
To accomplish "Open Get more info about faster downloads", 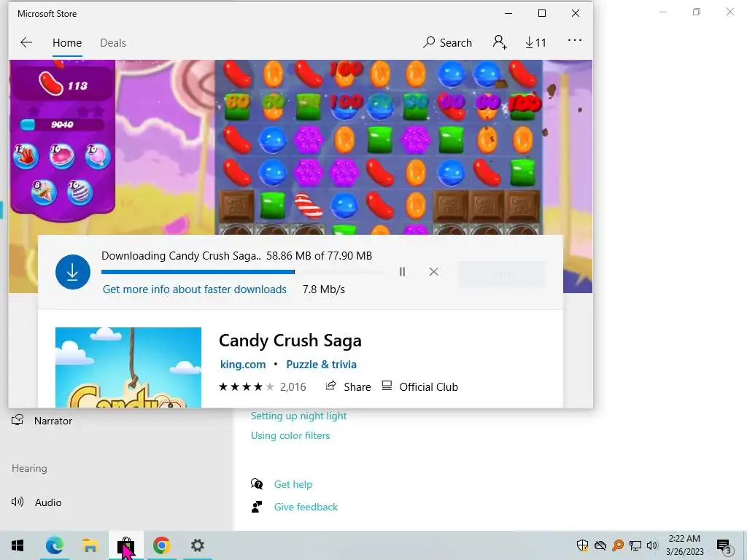I will point(194,289).
